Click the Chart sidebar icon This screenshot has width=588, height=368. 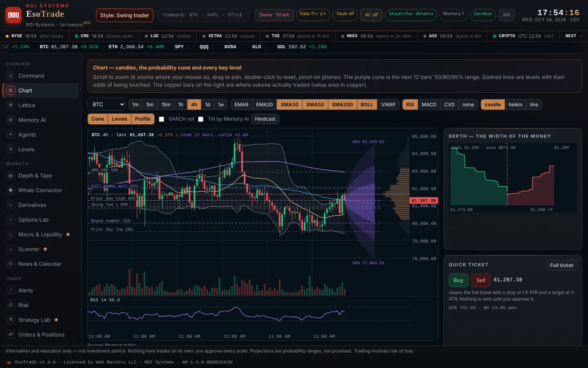11,90
